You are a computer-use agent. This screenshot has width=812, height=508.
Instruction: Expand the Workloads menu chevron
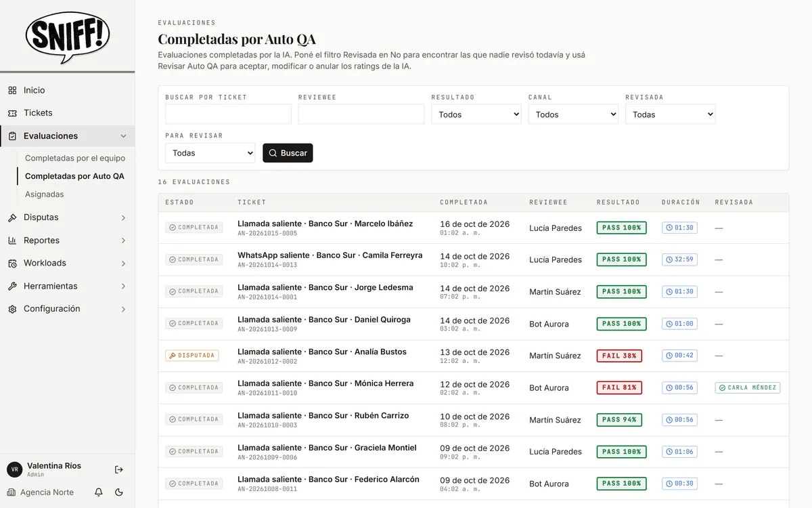pyautogui.click(x=123, y=263)
